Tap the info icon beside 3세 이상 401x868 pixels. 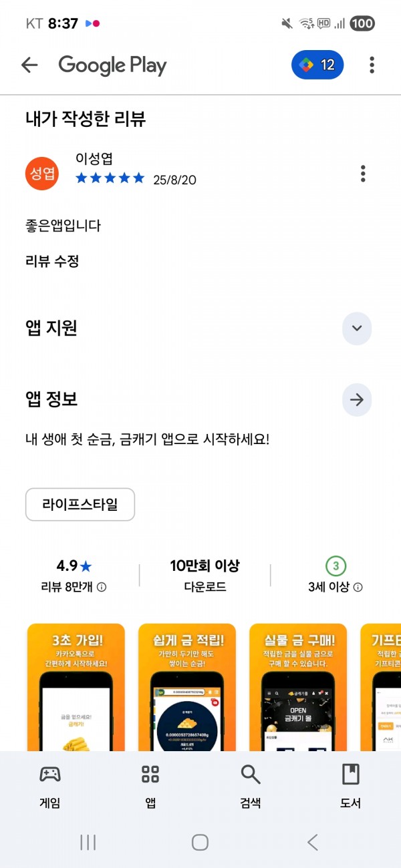pyautogui.click(x=358, y=588)
